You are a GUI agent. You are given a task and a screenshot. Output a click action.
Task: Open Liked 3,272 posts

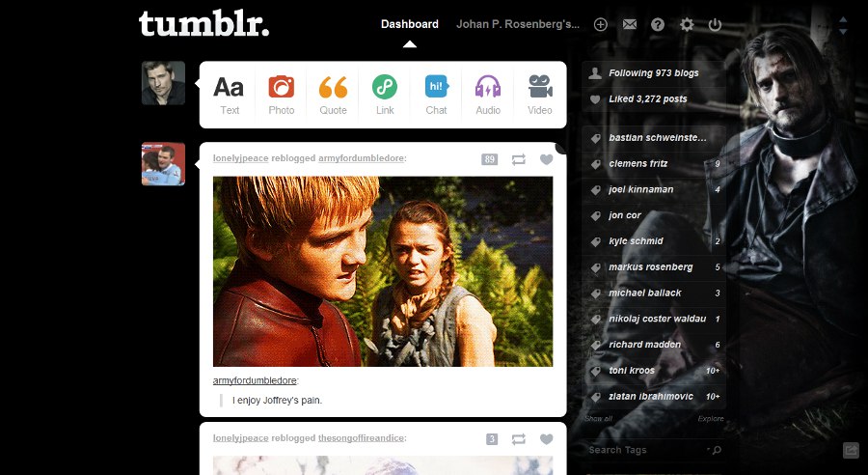pyautogui.click(x=653, y=99)
